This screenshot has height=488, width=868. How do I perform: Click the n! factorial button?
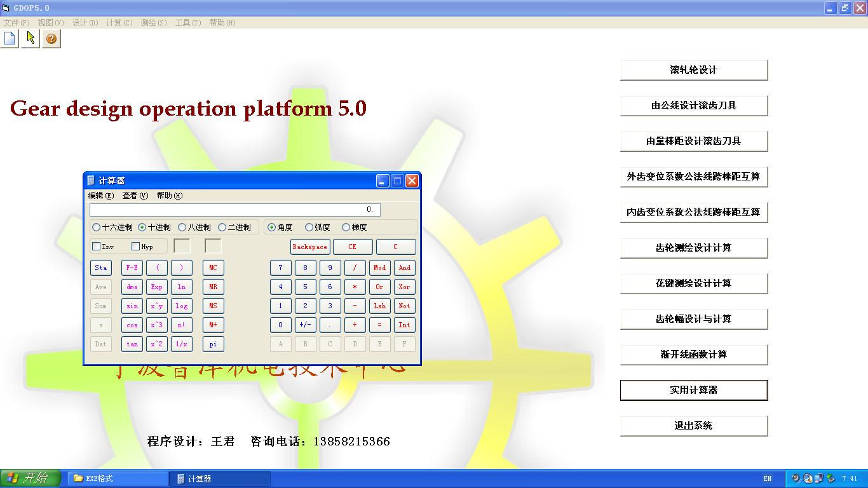[182, 325]
